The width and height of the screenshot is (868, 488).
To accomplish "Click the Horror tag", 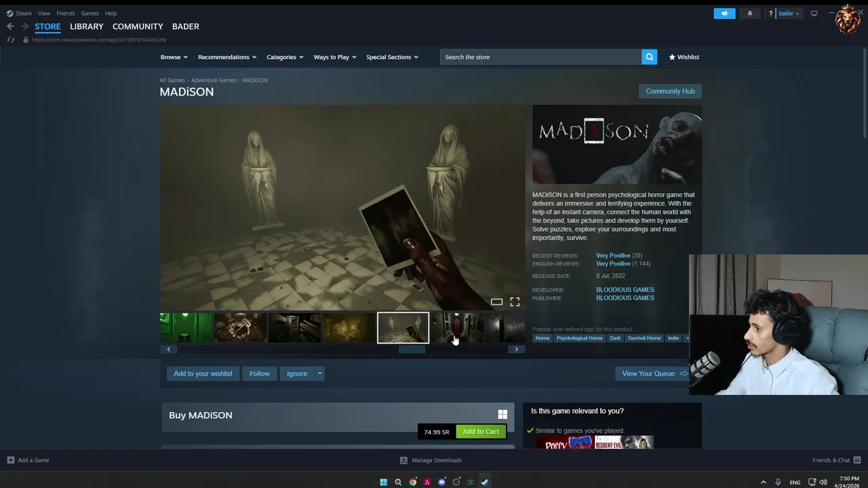I will [x=542, y=338].
